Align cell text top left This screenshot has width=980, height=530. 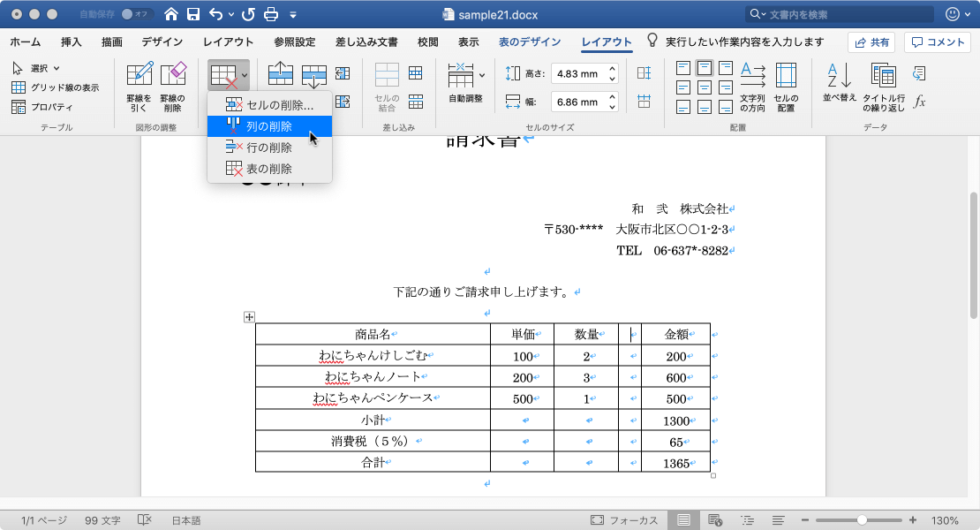[683, 68]
